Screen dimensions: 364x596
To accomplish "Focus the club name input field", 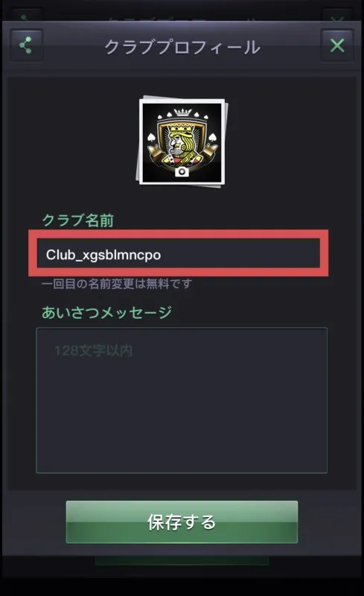I will [x=178, y=253].
